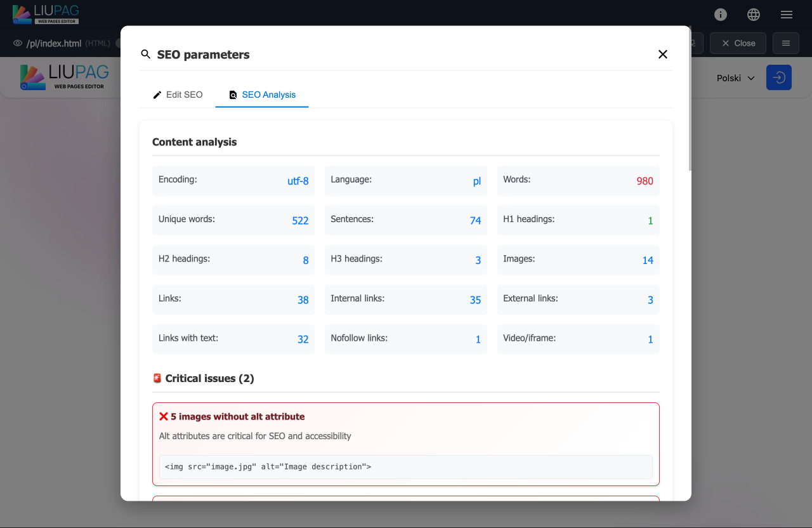Click the Internal links value 35
Viewport: 812px width, 528px height.
(475, 300)
